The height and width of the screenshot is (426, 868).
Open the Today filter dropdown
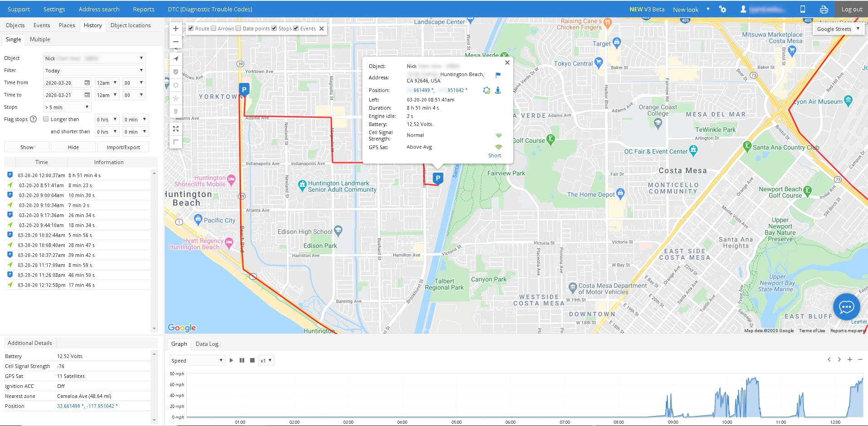pyautogui.click(x=94, y=70)
